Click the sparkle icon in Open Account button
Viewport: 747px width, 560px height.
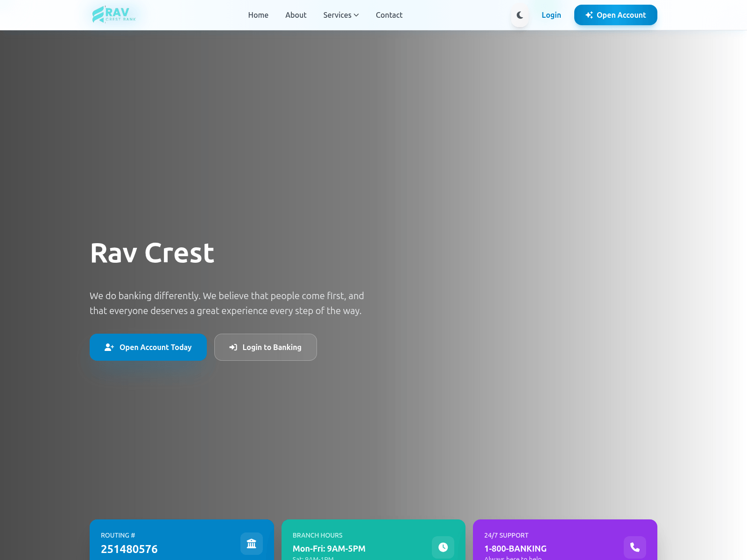(x=589, y=14)
